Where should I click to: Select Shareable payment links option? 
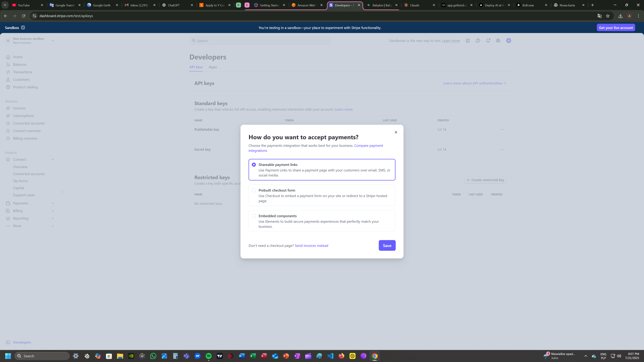pos(254,165)
